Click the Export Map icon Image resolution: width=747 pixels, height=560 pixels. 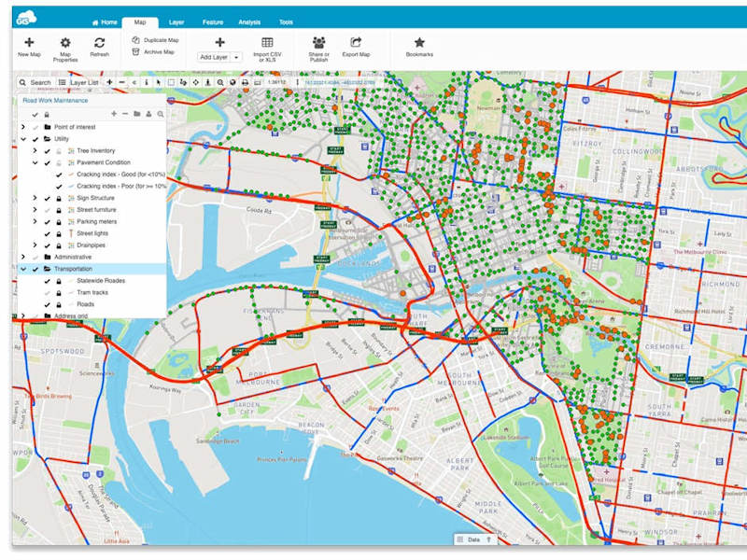pos(356,42)
